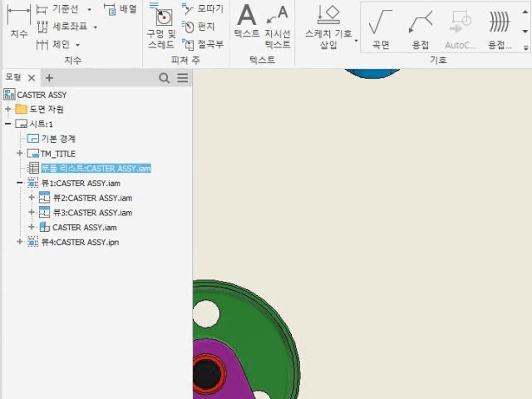Image resolution: width=532 pixels, height=399 pixels.
Task: Open the 체인 dropdown arrow
Action: point(77,45)
